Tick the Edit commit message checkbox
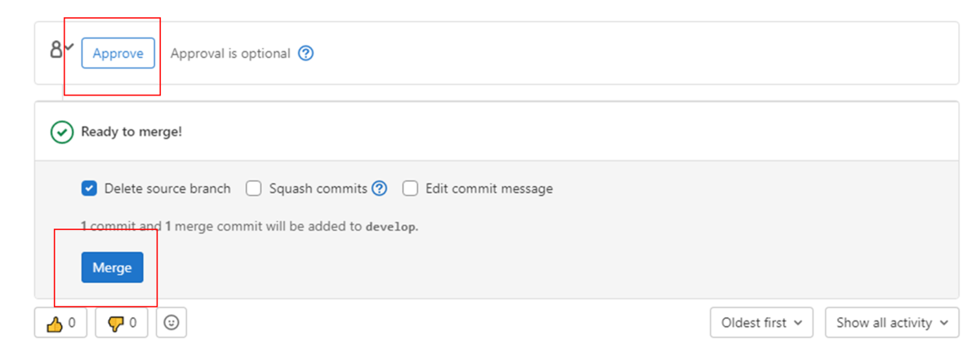980x345 pixels. (410, 188)
